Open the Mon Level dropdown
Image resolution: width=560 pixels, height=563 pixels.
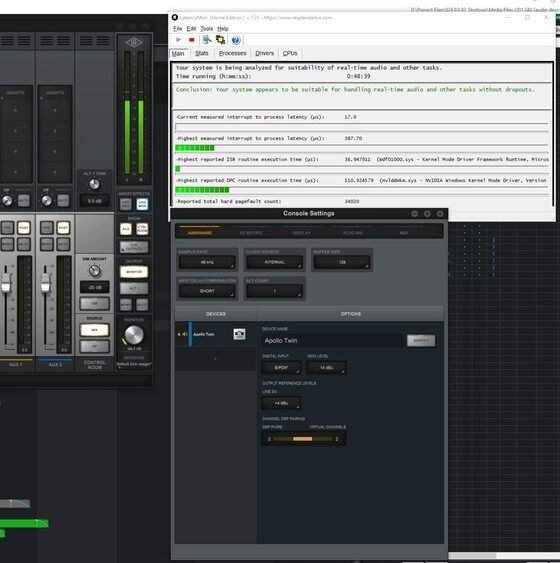(x=326, y=367)
